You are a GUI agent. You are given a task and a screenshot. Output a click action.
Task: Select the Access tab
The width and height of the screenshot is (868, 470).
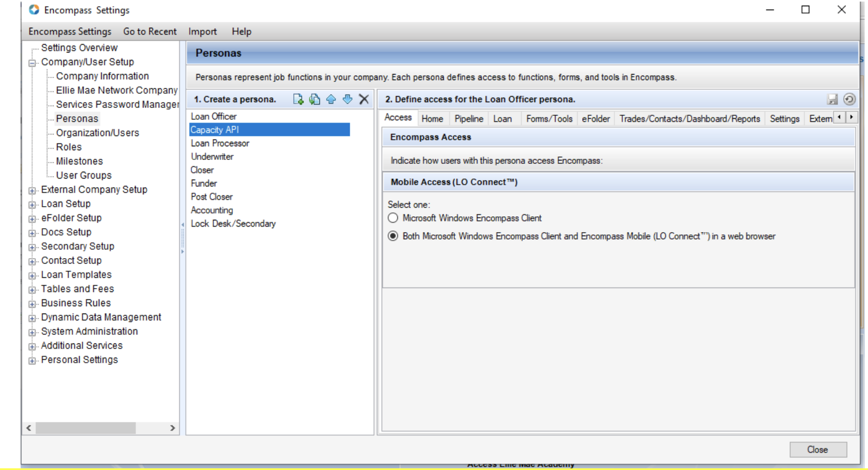point(398,117)
